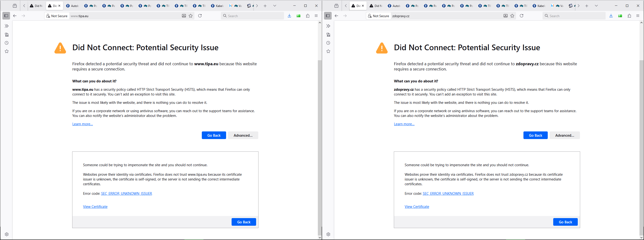The image size is (644, 240).
Task: Collapse the Advanced... details on www.tipa.eu page
Action: 243,135
